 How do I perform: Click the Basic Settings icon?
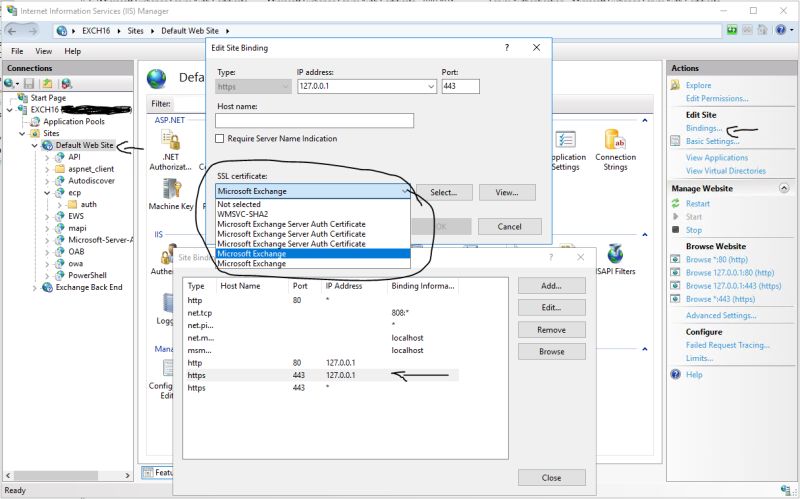click(x=676, y=141)
